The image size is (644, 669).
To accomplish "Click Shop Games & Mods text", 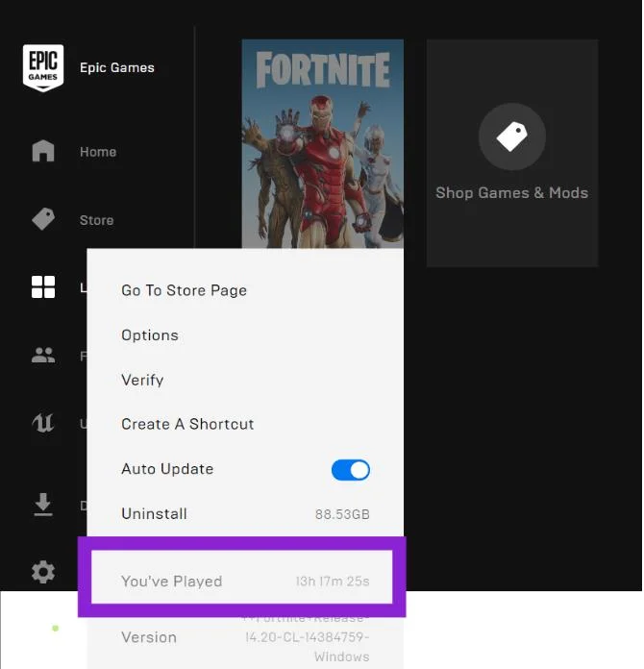I will [x=511, y=193].
